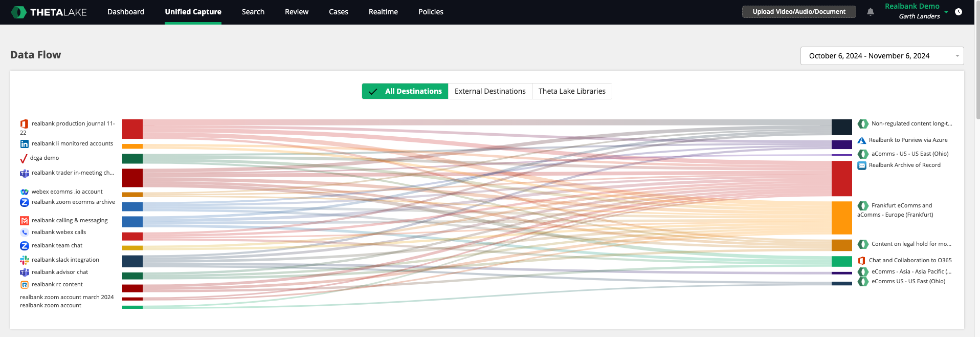The height and width of the screenshot is (337, 980).
Task: Navigate to the Search tab
Action: pos(253,12)
